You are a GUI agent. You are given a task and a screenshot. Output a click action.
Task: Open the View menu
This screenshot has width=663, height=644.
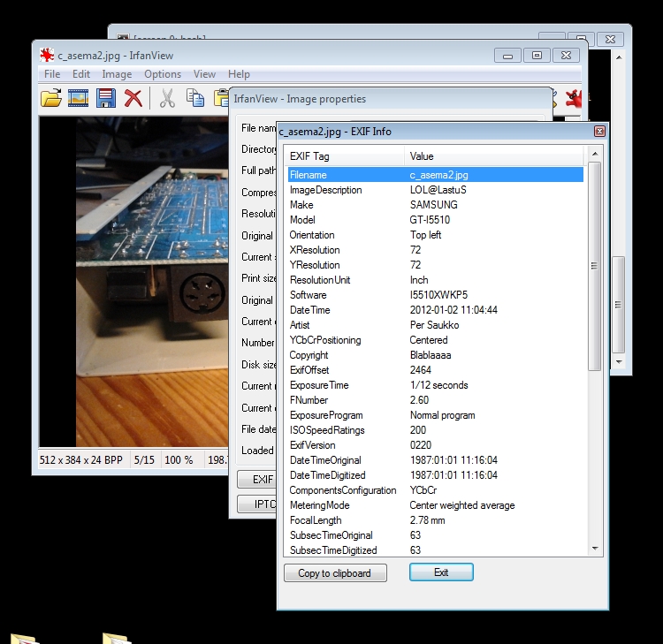click(x=204, y=74)
